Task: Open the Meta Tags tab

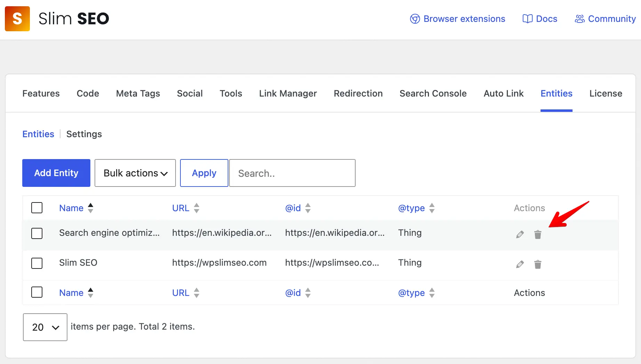Action: tap(138, 93)
